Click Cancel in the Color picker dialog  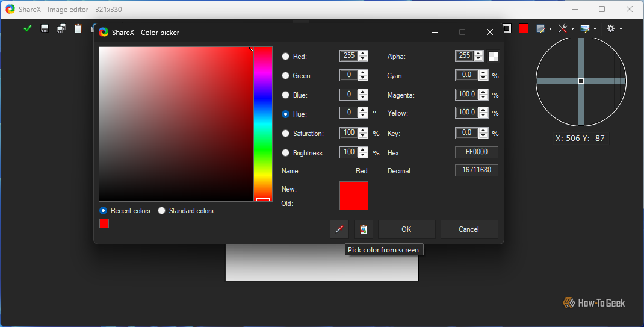click(x=469, y=229)
